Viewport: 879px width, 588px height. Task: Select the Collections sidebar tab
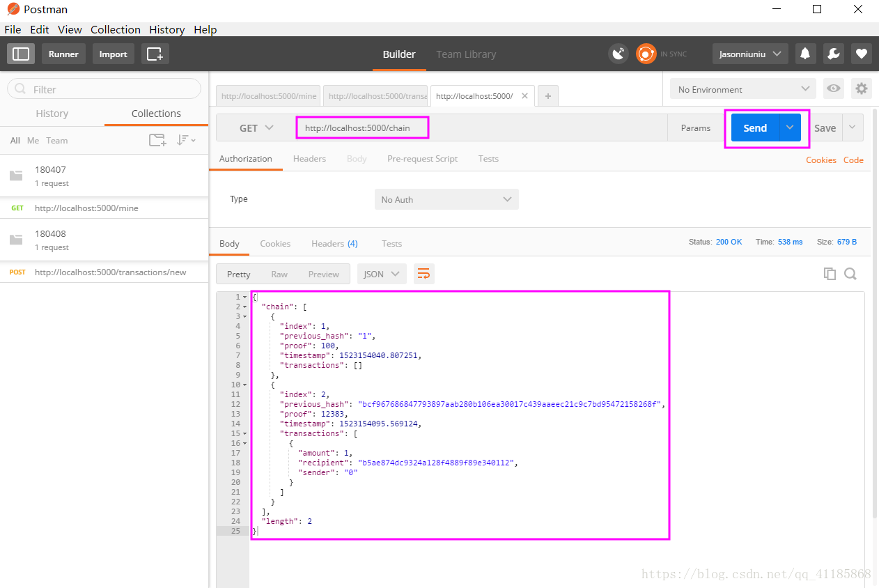[x=156, y=113]
